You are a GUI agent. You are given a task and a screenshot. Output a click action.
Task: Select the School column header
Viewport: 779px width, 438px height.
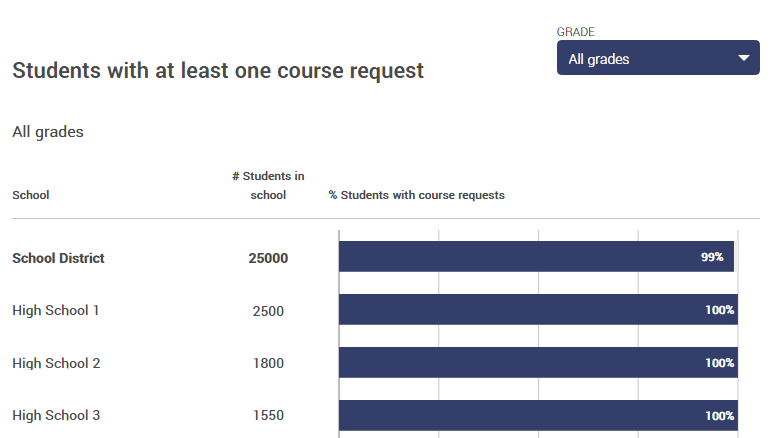[x=31, y=195]
